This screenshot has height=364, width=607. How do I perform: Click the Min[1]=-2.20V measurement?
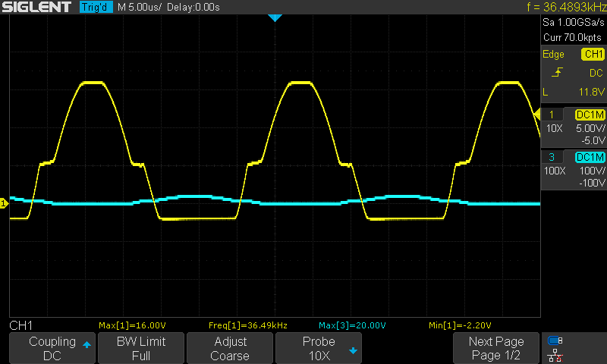[x=460, y=325]
